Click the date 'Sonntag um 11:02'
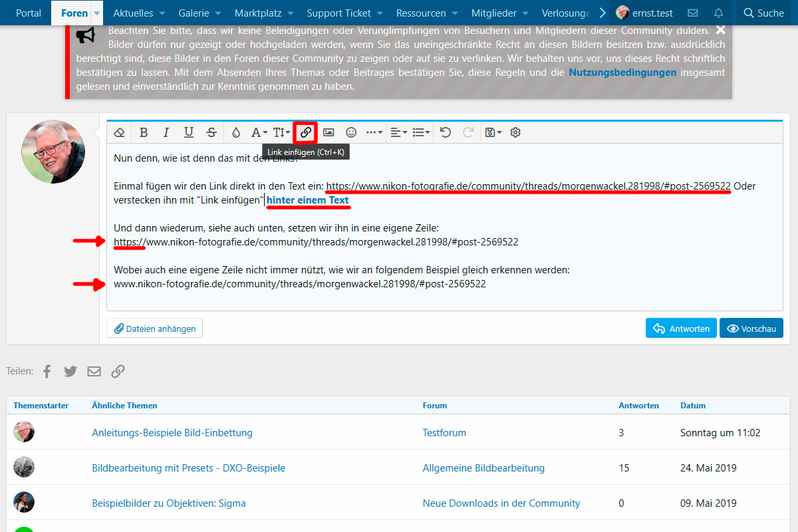 point(720,432)
